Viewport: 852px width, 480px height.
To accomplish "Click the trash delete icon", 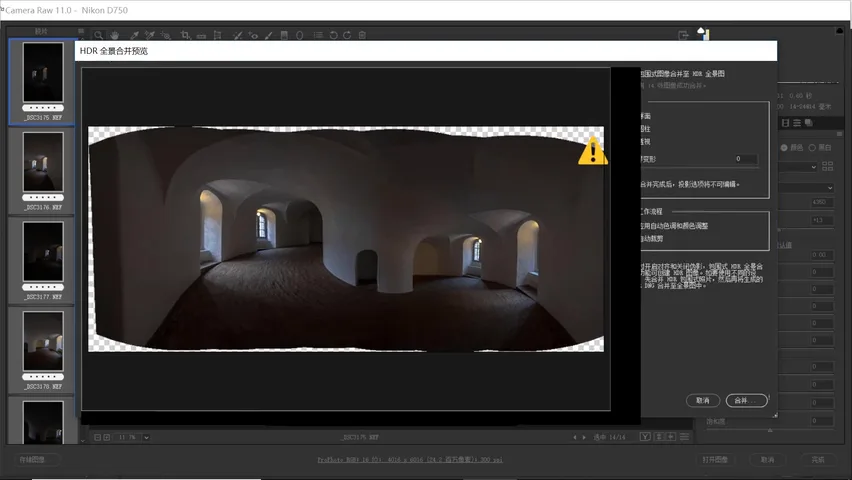I will tap(362, 35).
